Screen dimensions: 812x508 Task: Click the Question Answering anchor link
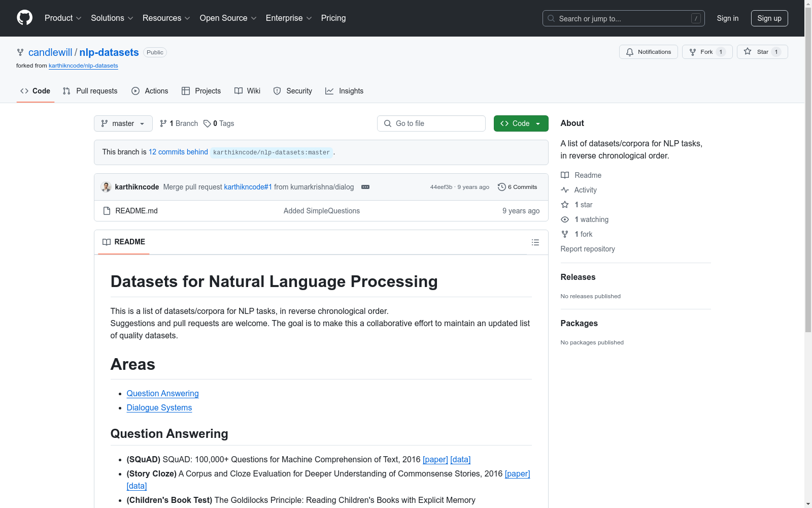click(163, 393)
